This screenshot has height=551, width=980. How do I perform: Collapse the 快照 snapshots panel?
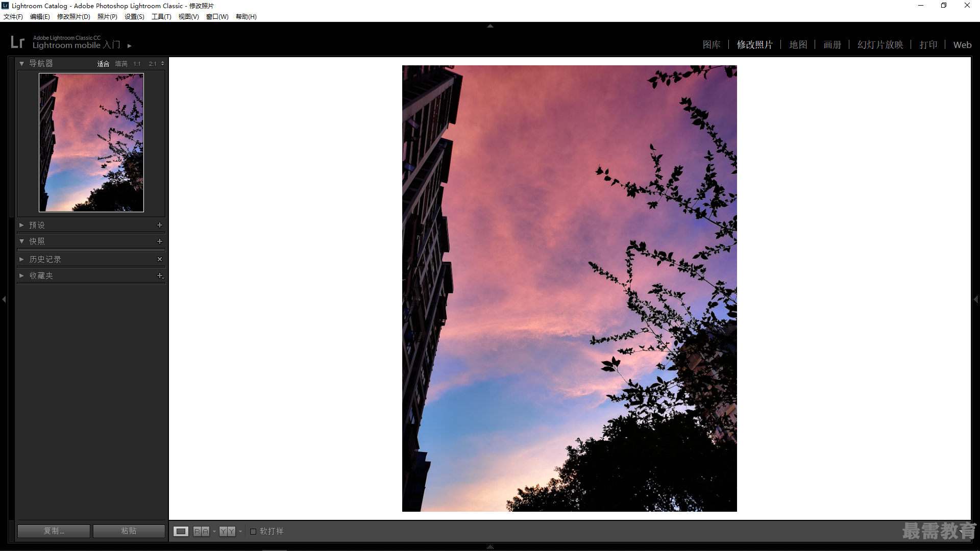pos(22,241)
